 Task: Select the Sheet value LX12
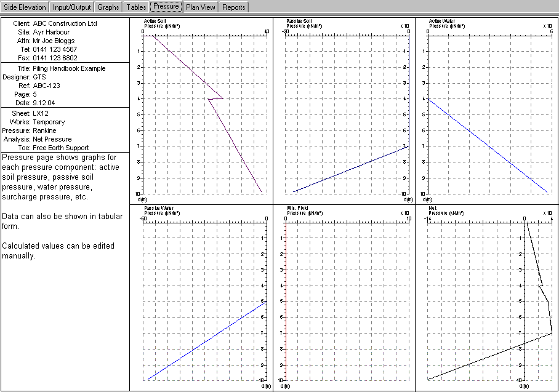41,113
